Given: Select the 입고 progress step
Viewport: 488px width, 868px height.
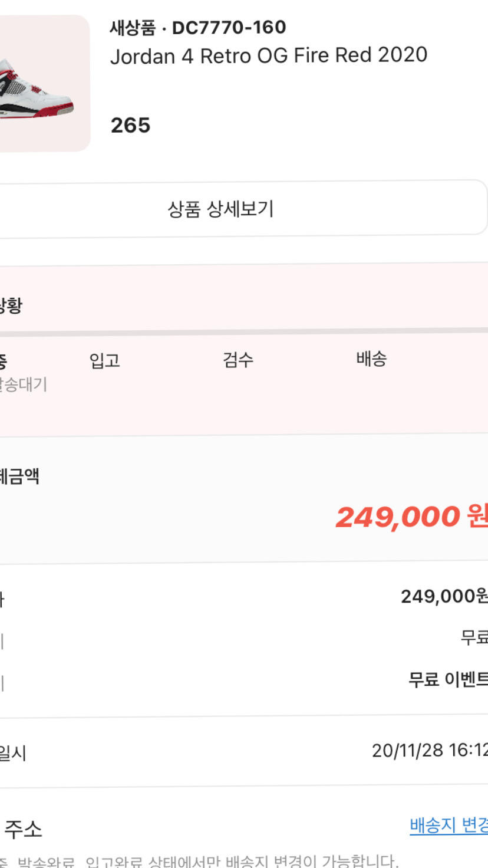Looking at the screenshot, I should click(x=105, y=360).
